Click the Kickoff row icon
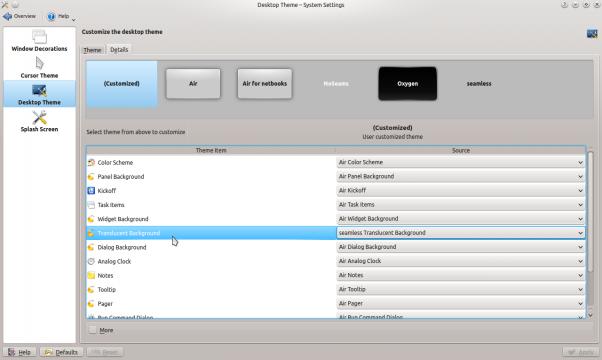This screenshot has width=602, height=360. [x=91, y=191]
